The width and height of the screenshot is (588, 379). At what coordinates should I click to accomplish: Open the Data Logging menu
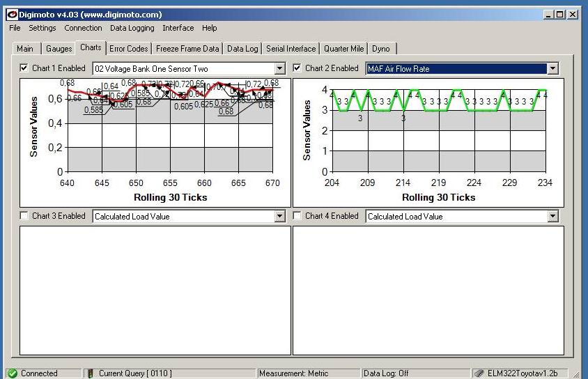[132, 28]
